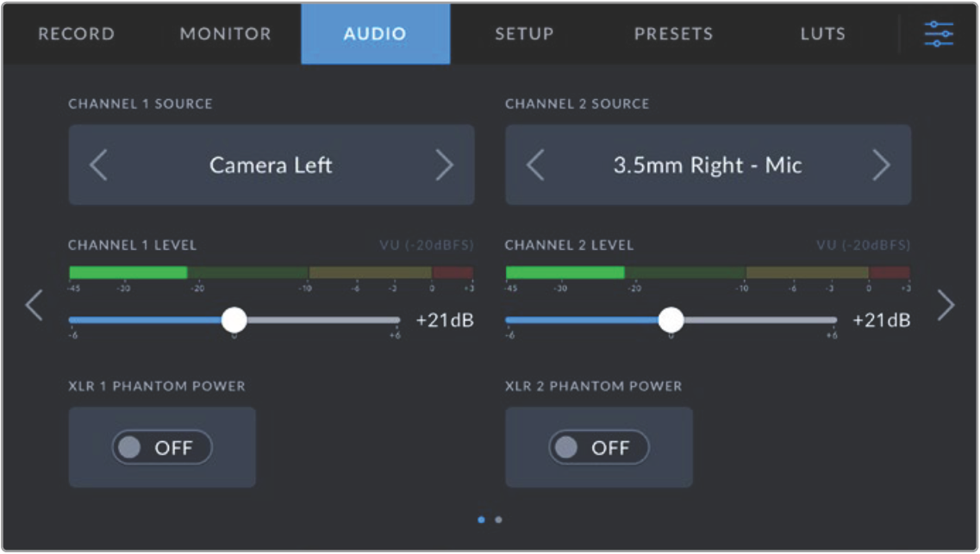980x554 pixels.
Task: Open the Setup tab
Action: tap(524, 34)
